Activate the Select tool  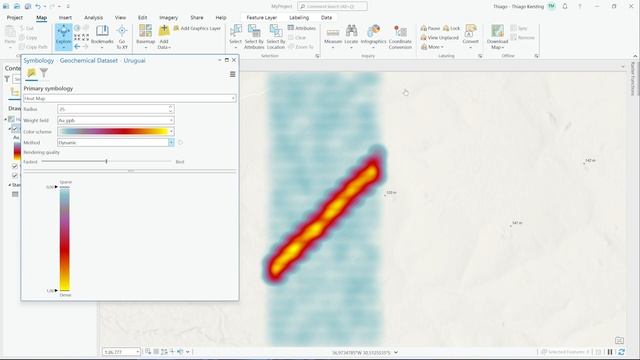(x=236, y=36)
